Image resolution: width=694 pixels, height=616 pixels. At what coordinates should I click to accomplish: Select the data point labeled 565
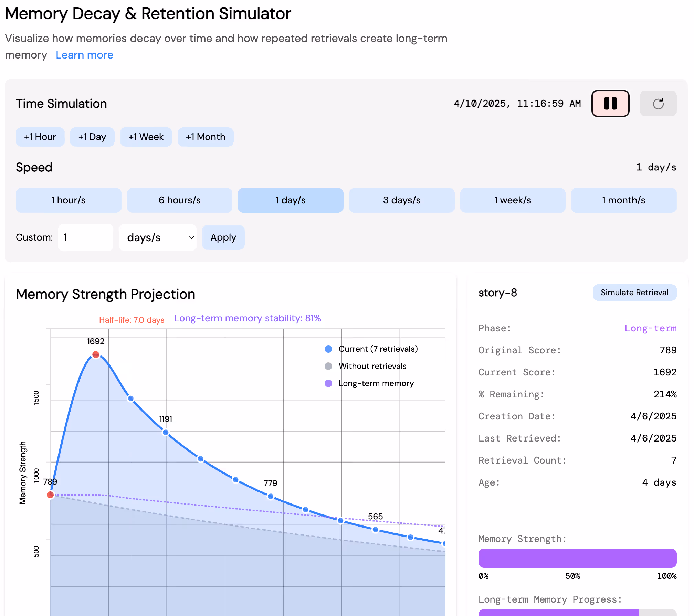click(x=340, y=521)
